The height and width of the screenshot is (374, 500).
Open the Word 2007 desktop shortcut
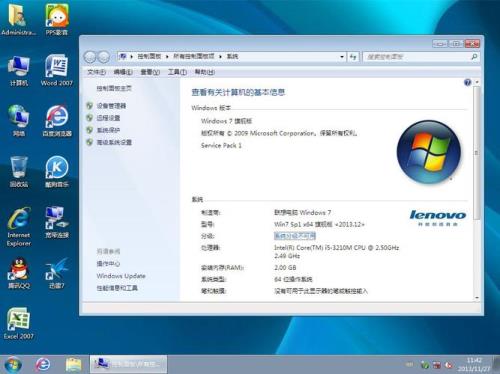57,71
